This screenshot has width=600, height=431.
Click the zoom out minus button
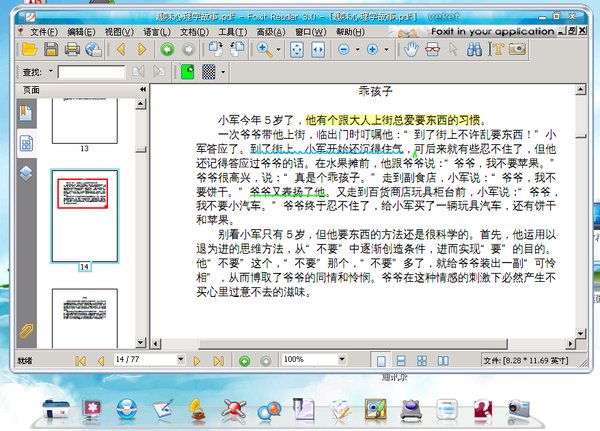(x=344, y=49)
